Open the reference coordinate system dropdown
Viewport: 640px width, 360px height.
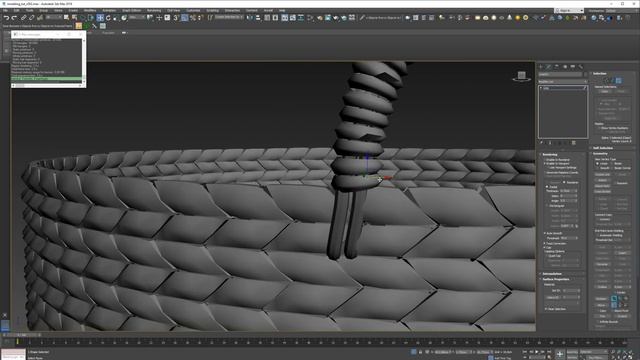coord(137,18)
